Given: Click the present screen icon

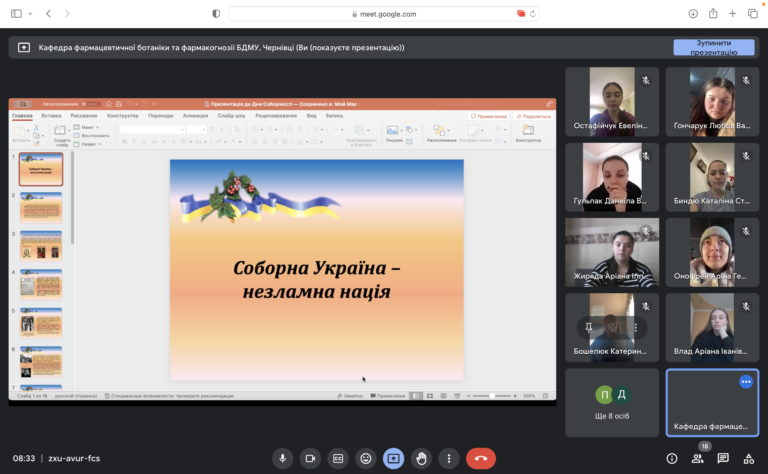Looking at the screenshot, I should [394, 458].
